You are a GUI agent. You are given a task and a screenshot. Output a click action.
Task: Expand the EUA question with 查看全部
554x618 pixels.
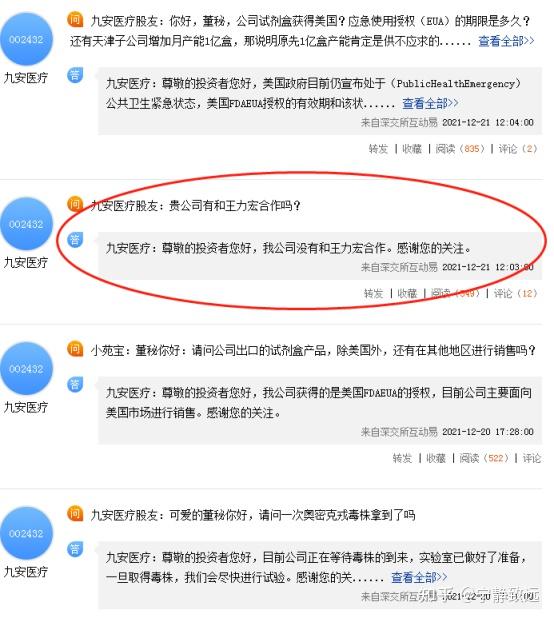coord(506,41)
